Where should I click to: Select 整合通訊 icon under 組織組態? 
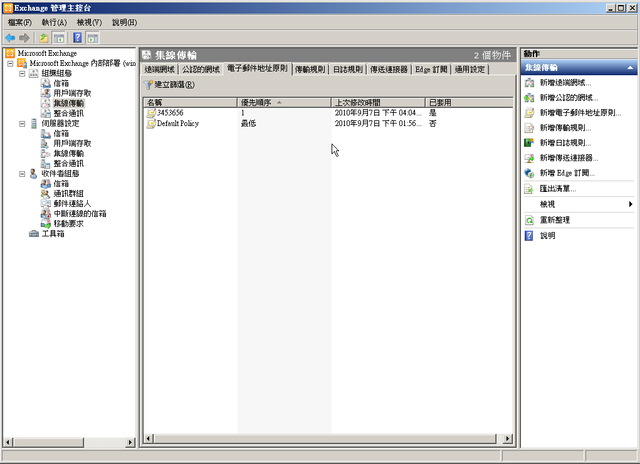[46, 113]
